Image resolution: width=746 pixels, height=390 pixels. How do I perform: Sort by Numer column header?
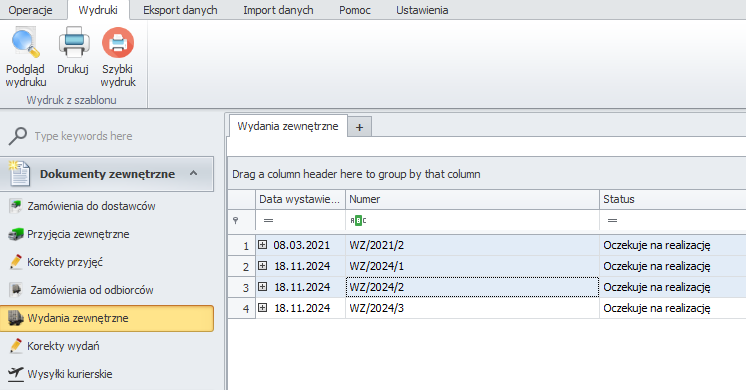(472, 199)
